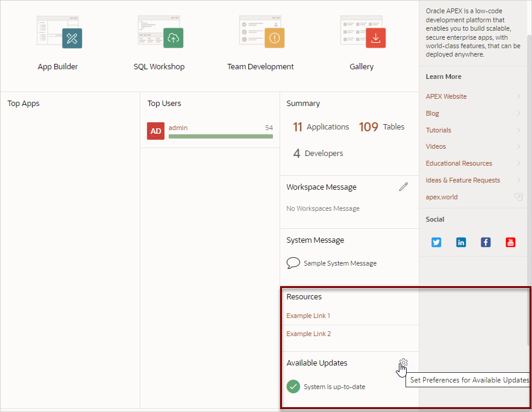Image resolution: width=532 pixels, height=412 pixels.
Task: Open Example Link 1
Action: coord(308,316)
